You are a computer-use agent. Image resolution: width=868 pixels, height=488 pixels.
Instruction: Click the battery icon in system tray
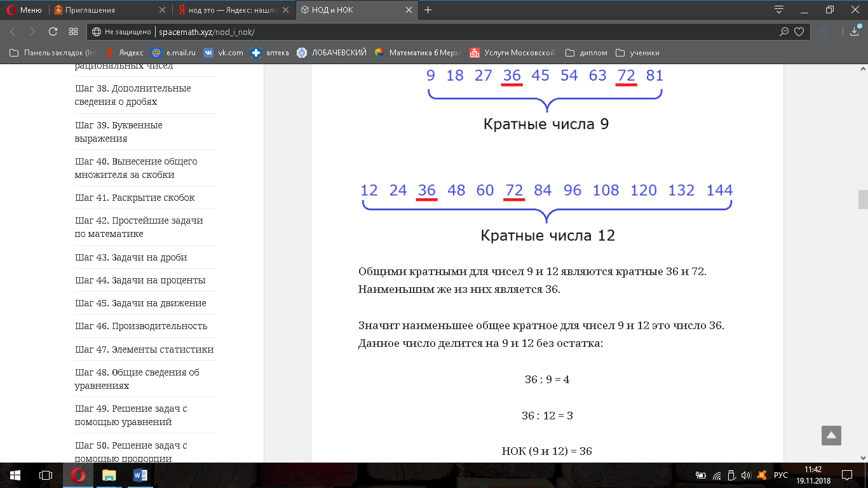(x=701, y=475)
